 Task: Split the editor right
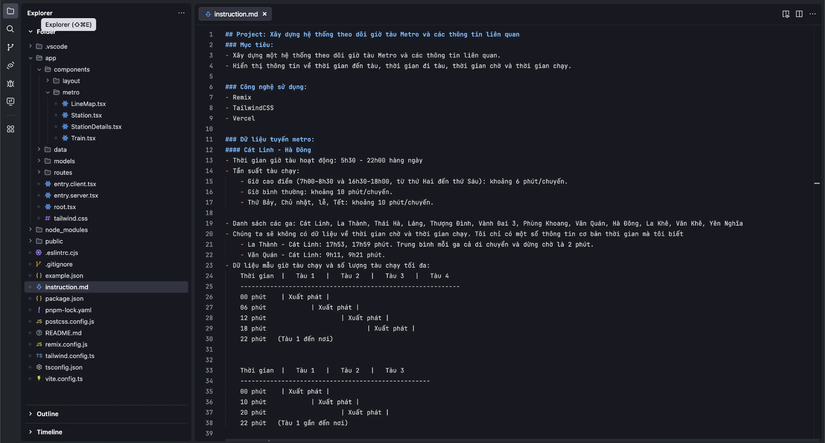(799, 14)
